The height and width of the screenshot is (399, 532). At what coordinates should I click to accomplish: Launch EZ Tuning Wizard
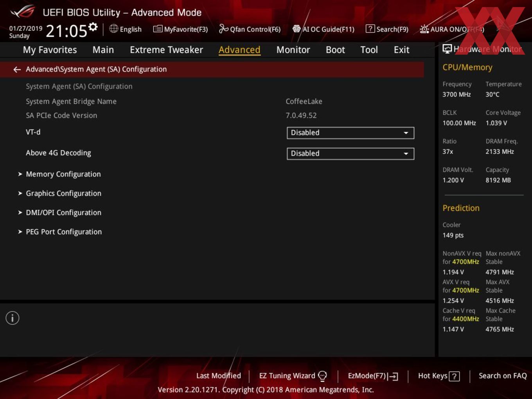293,376
